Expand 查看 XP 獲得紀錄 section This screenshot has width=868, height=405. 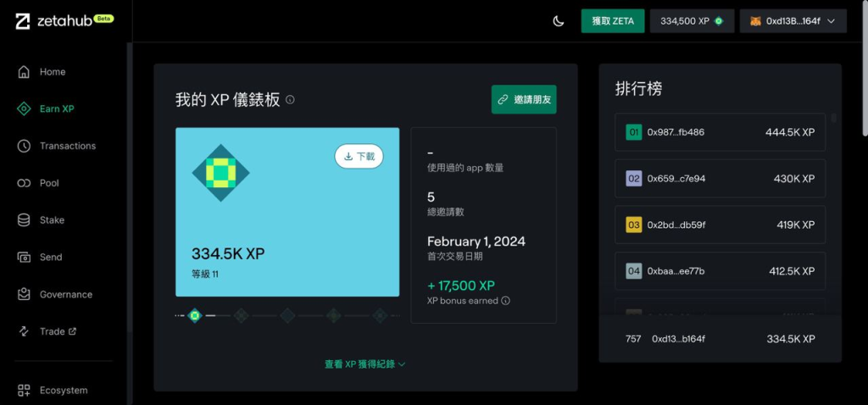[x=365, y=364]
